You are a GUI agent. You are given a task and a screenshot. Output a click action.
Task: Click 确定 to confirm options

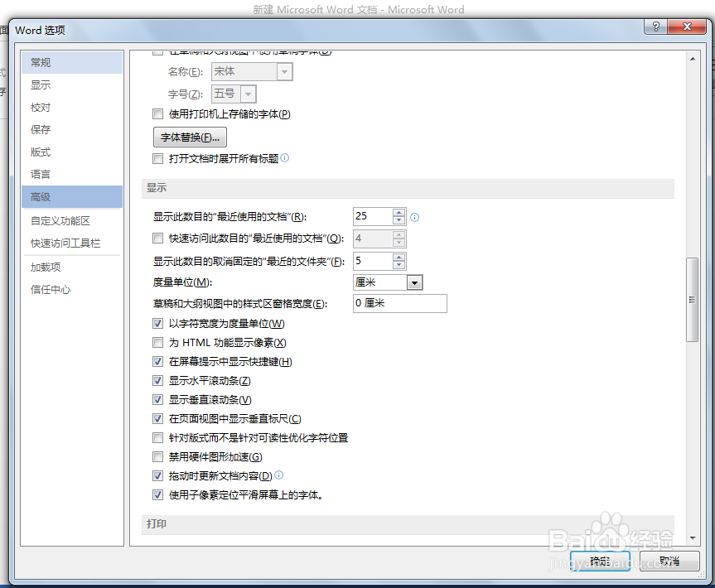pyautogui.click(x=600, y=561)
